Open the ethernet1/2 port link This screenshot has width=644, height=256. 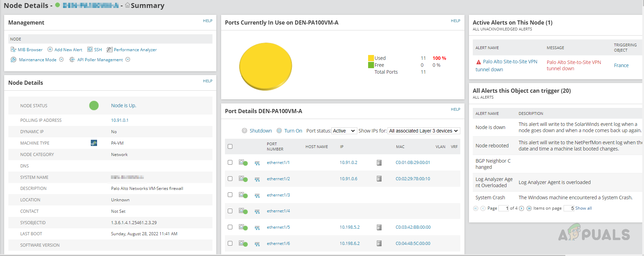278,179
